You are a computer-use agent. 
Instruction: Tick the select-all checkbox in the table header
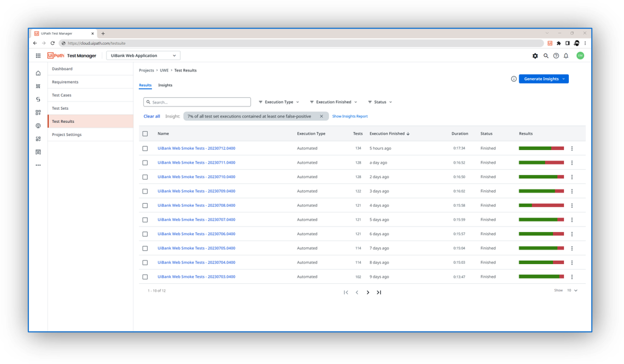(x=145, y=134)
